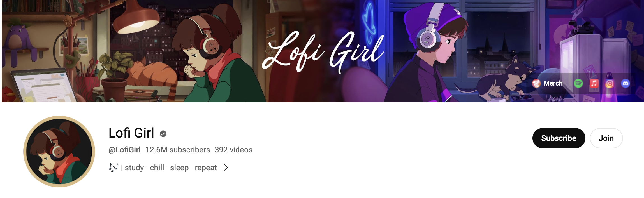Screen dimensions: 644x198
Task: Click the boy wearing the purple beanie
Action: click(430, 53)
